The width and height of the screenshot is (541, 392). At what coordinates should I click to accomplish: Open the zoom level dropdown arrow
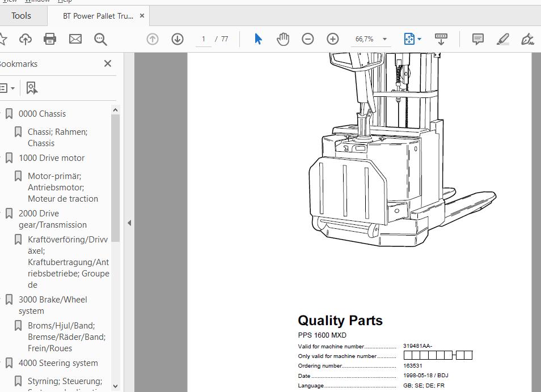coord(384,39)
